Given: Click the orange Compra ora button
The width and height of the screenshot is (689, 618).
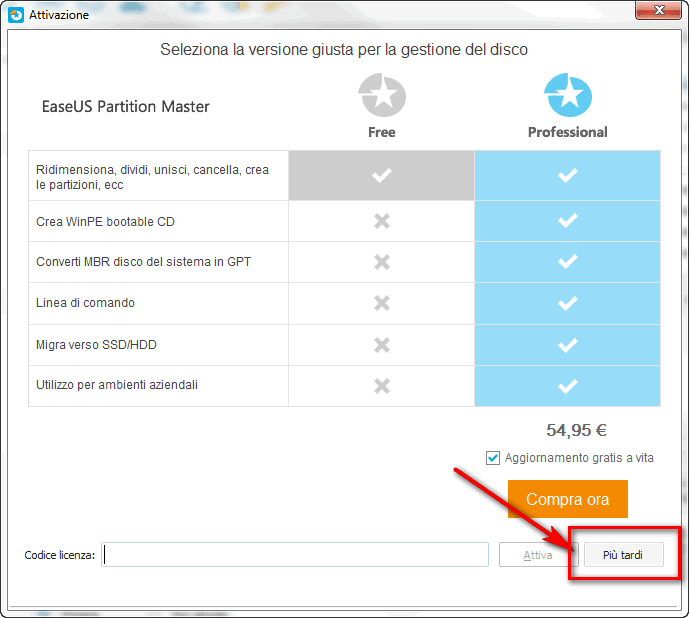Looking at the screenshot, I should (x=568, y=499).
